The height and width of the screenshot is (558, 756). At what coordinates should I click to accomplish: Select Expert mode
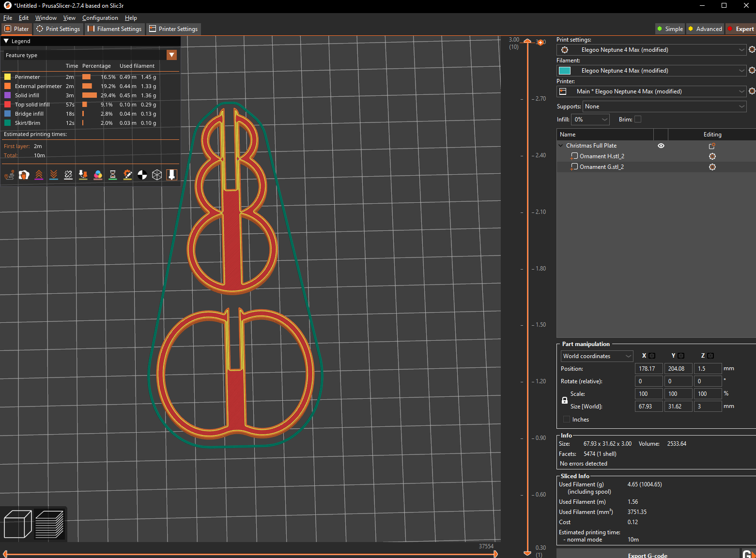coord(741,29)
